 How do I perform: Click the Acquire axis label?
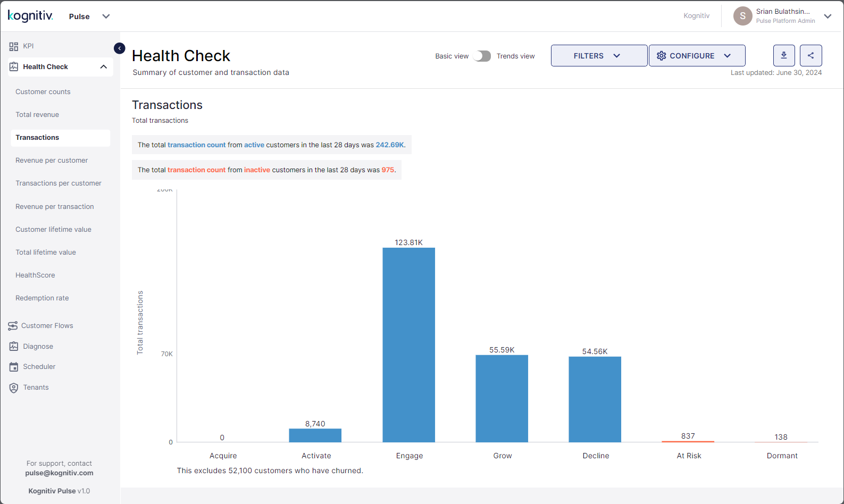223,456
